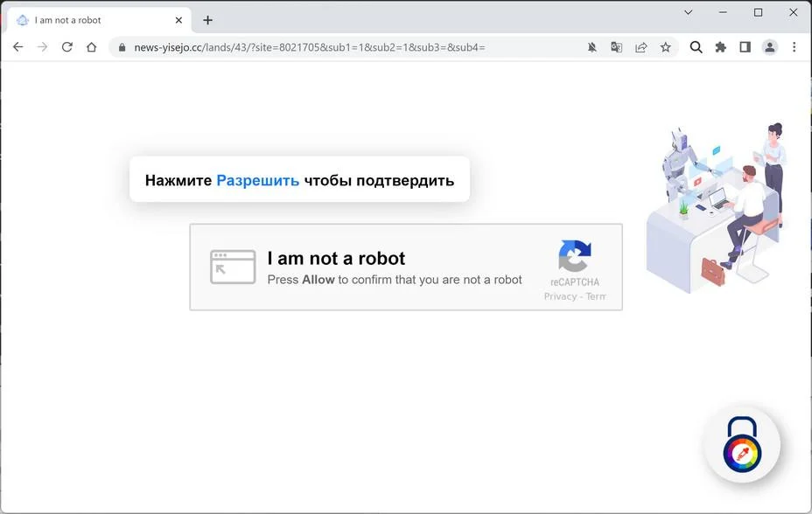This screenshot has width=812, height=514.
Task: Click the reCAPTCHA logo
Action: click(x=575, y=255)
